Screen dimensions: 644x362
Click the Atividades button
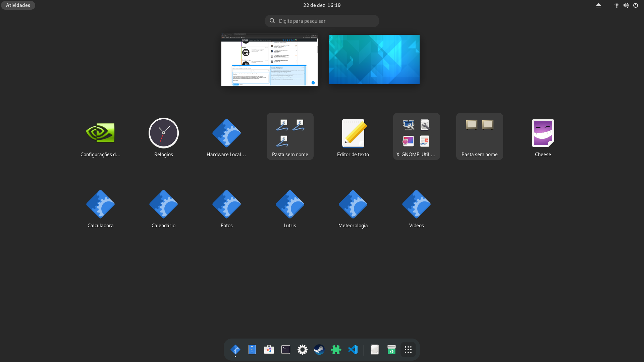click(x=18, y=5)
